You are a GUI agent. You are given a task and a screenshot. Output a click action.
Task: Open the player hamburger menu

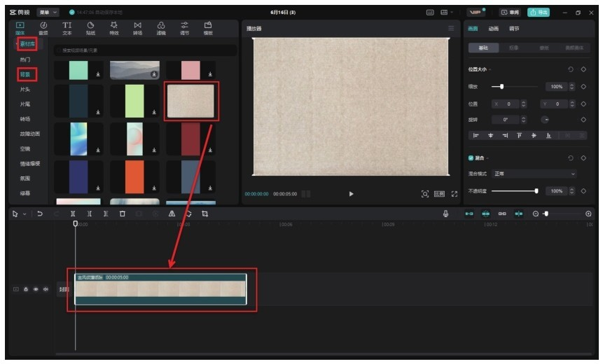pyautogui.click(x=451, y=29)
